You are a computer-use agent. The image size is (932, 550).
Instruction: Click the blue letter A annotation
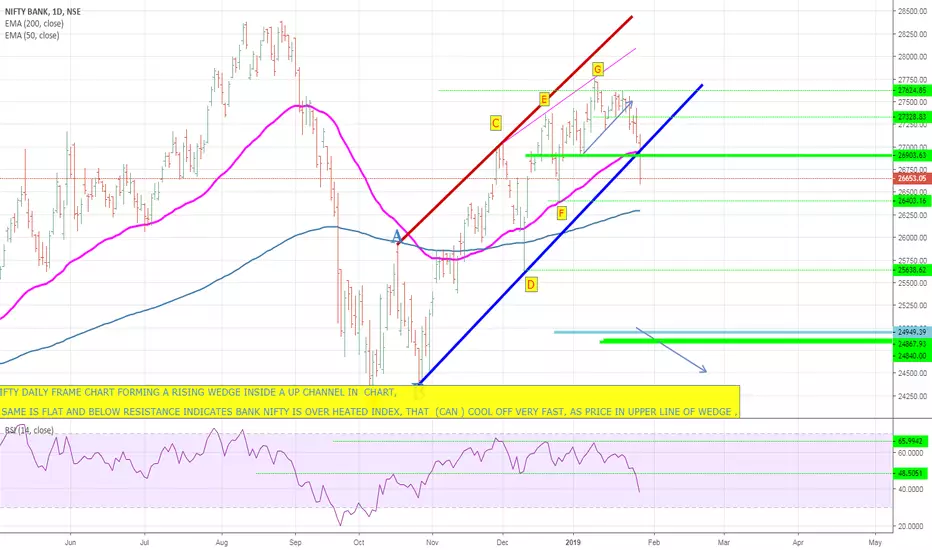coord(396,237)
